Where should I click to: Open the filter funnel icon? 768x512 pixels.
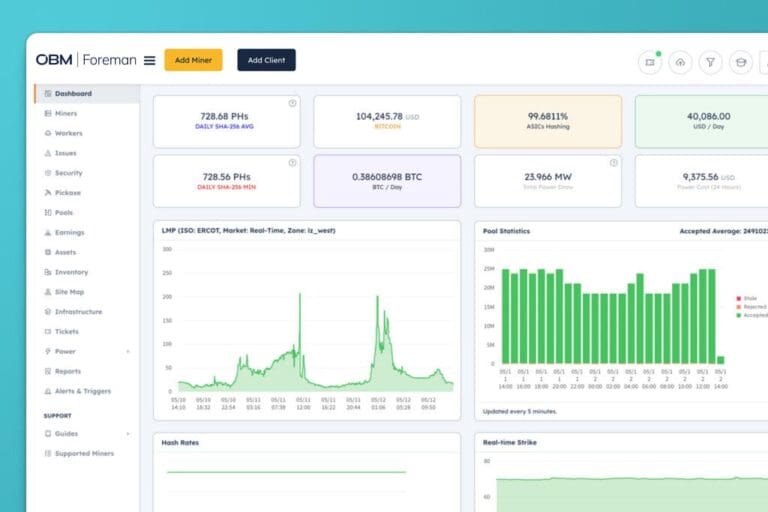[x=710, y=62]
